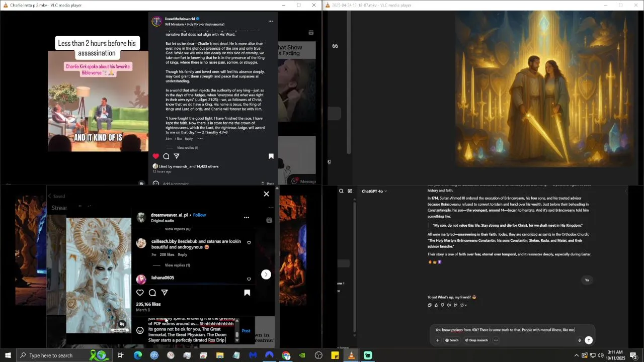Open more options dots beside Reply in Charlie post
This screenshot has width=644, height=362.
click(200, 139)
